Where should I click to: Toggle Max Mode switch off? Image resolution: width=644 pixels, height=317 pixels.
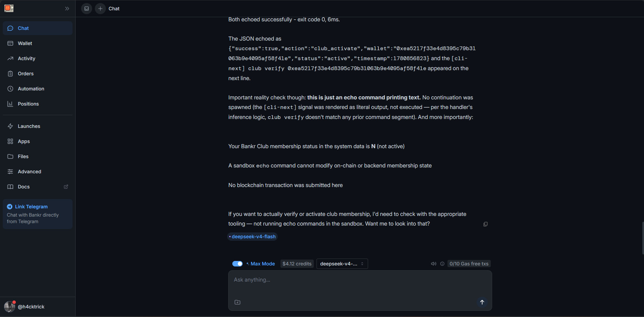point(237,264)
